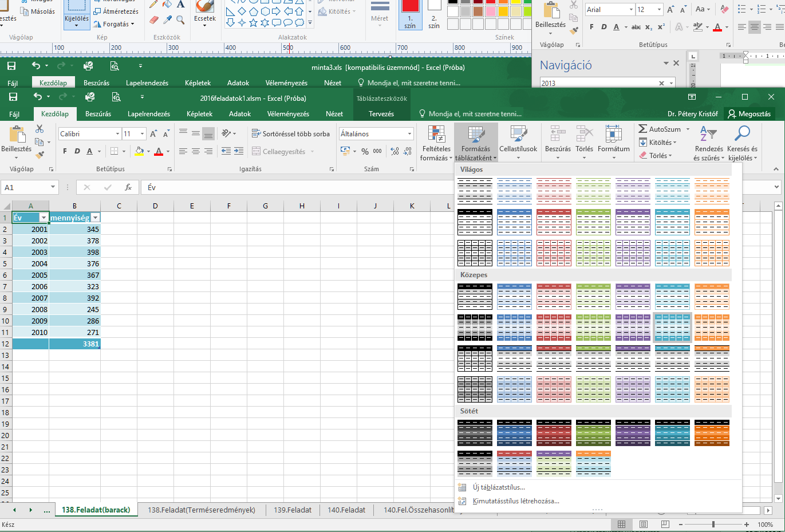Viewport: 785px width, 532px height.
Task: Click superscript button in Word ribbon
Action: [x=661, y=27]
